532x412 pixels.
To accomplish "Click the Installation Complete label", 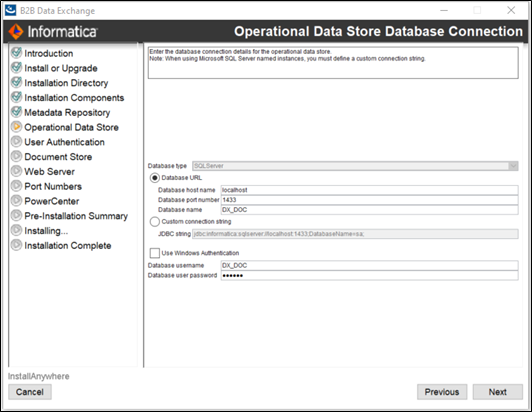I will click(x=68, y=245).
